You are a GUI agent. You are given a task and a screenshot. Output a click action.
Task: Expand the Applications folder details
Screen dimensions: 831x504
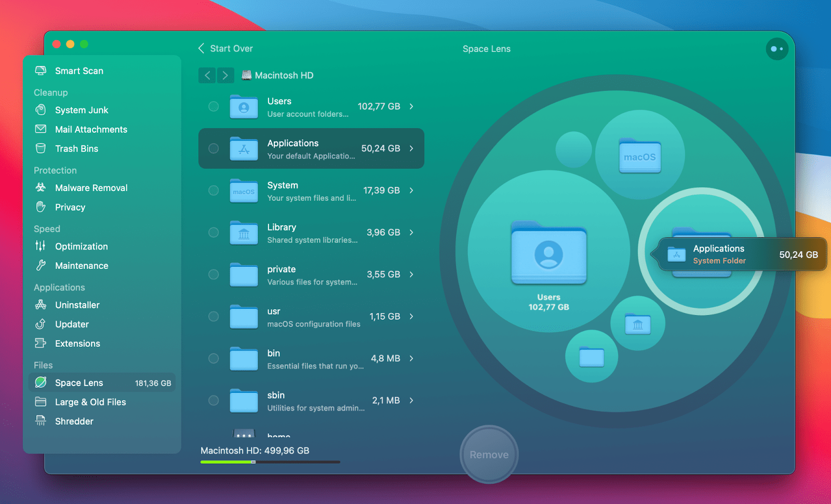click(411, 148)
